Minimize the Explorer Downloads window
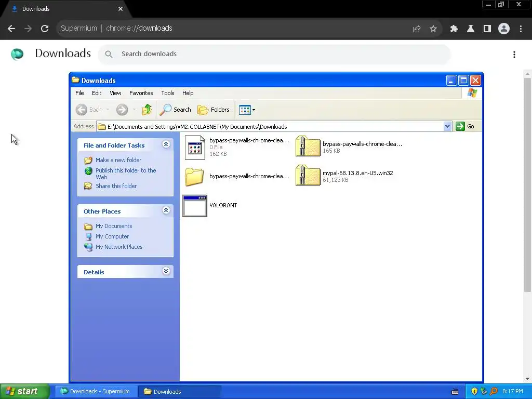532x399 pixels. [x=451, y=81]
